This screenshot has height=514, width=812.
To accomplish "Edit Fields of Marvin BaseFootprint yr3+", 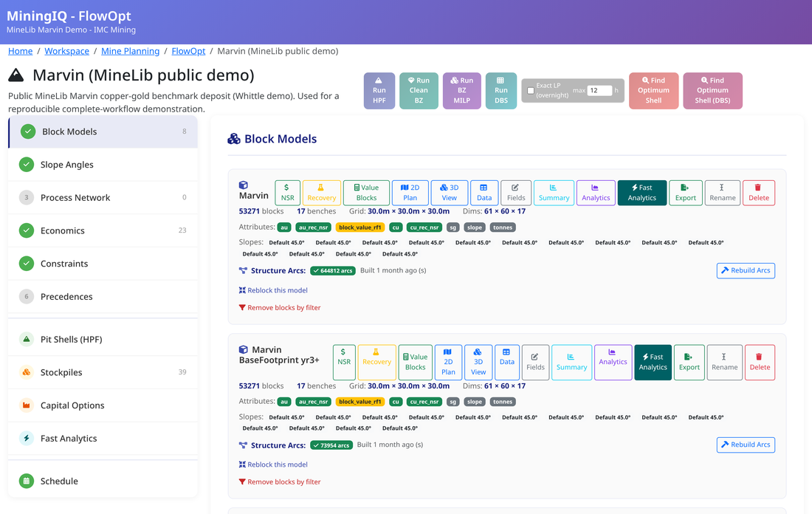I will click(x=535, y=362).
